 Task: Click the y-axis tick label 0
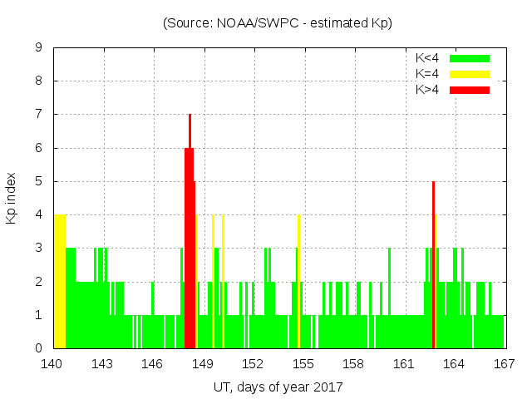tap(39, 348)
